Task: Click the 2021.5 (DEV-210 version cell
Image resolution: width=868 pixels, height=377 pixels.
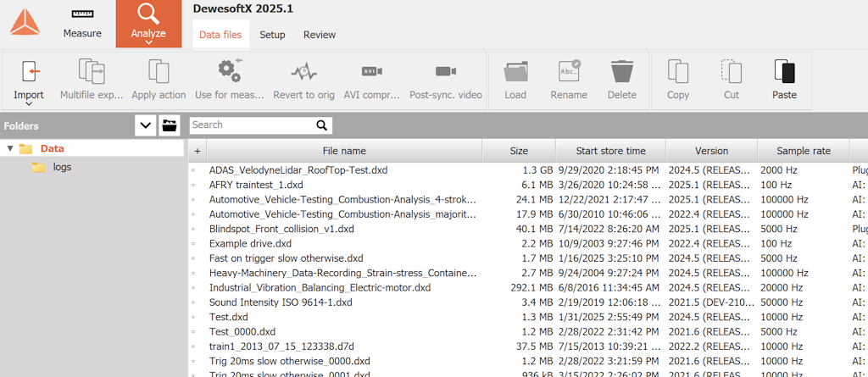Action: point(711,302)
